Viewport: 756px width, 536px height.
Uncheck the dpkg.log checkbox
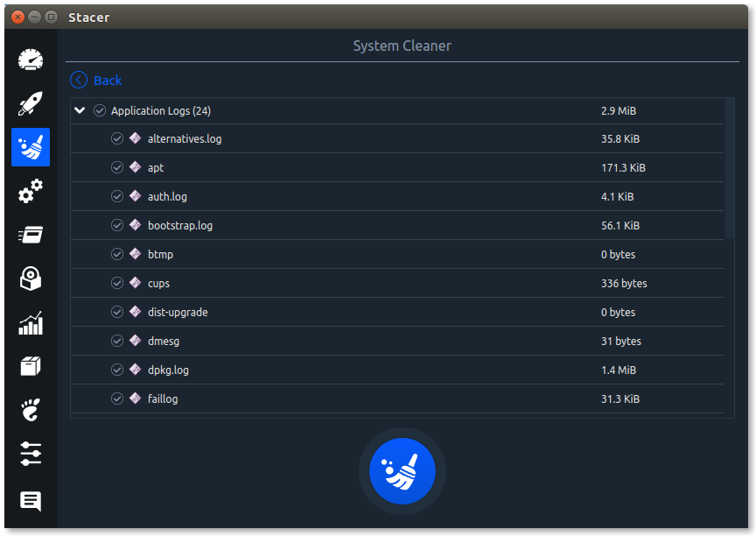(x=117, y=370)
